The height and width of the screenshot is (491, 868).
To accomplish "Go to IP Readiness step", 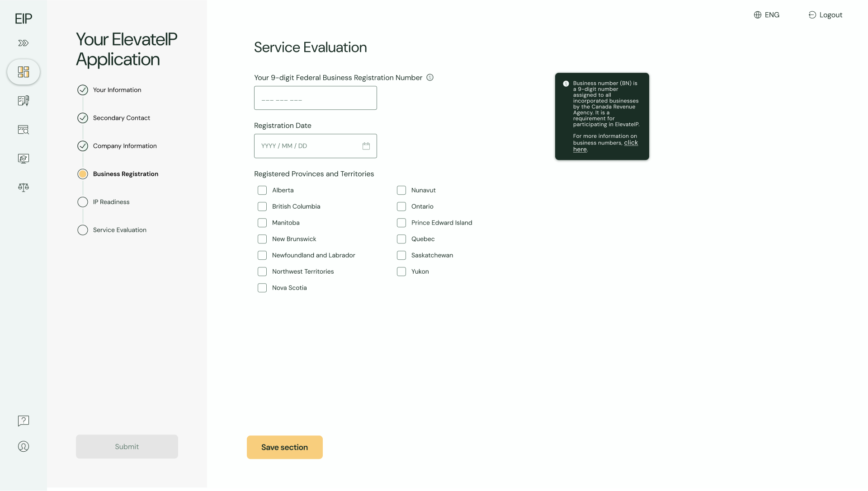I will click(111, 202).
